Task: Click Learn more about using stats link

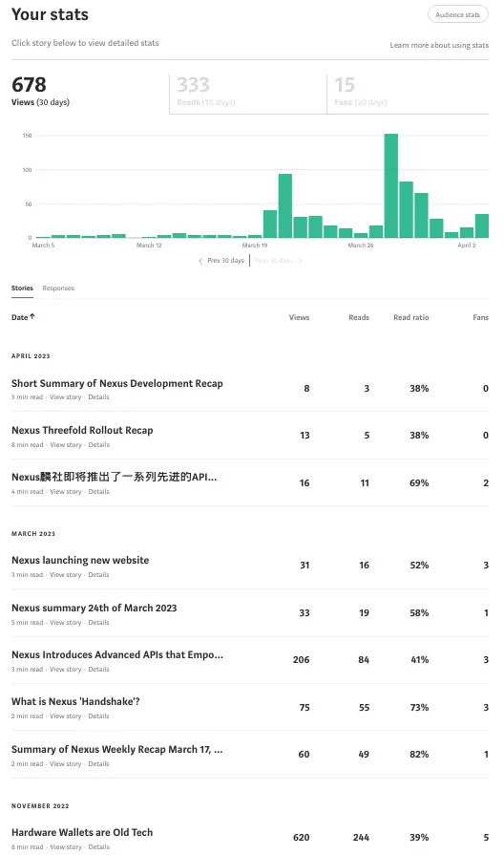Action: tap(439, 45)
